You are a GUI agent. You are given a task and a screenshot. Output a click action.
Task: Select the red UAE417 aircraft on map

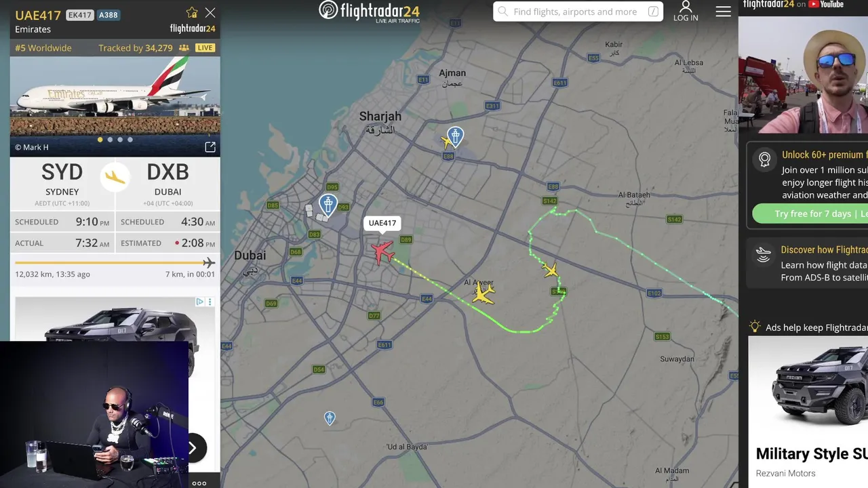click(383, 251)
